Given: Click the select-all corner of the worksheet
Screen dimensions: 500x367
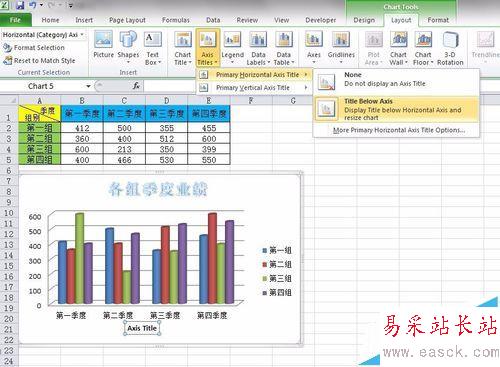Looking at the screenshot, I should (x=9, y=100).
